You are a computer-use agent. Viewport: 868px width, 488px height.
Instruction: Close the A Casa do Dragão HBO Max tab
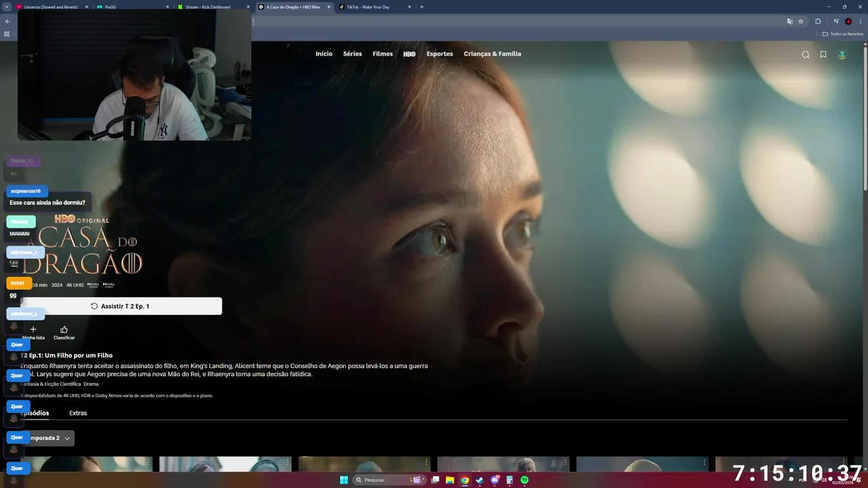pyautogui.click(x=329, y=7)
